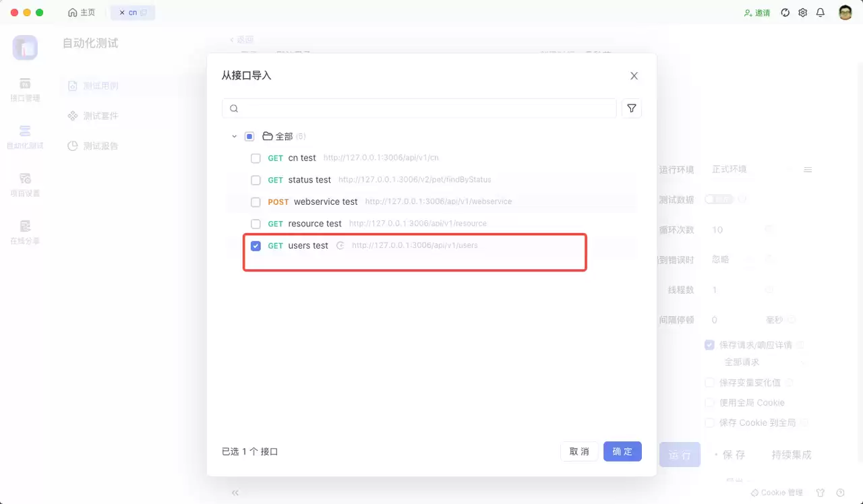The height and width of the screenshot is (504, 863).
Task: Select the cn project tab
Action: coord(133,13)
